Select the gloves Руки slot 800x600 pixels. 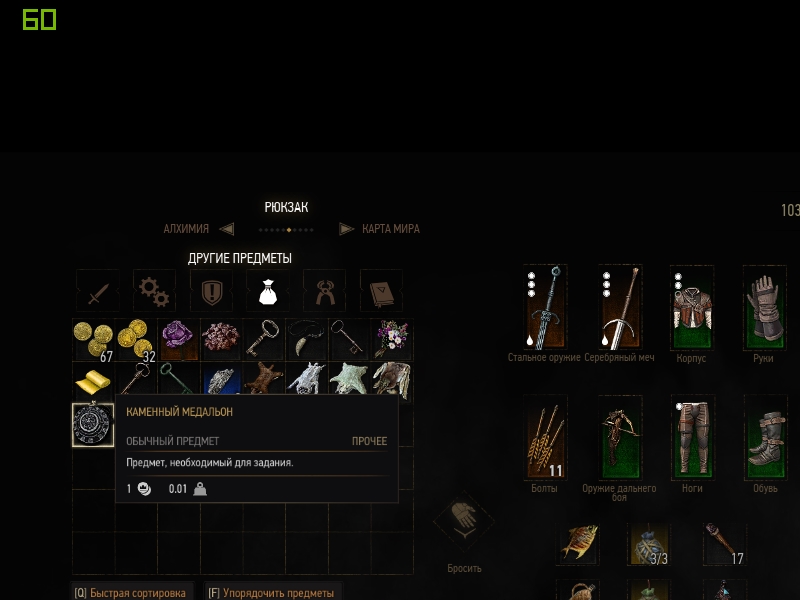click(x=765, y=308)
